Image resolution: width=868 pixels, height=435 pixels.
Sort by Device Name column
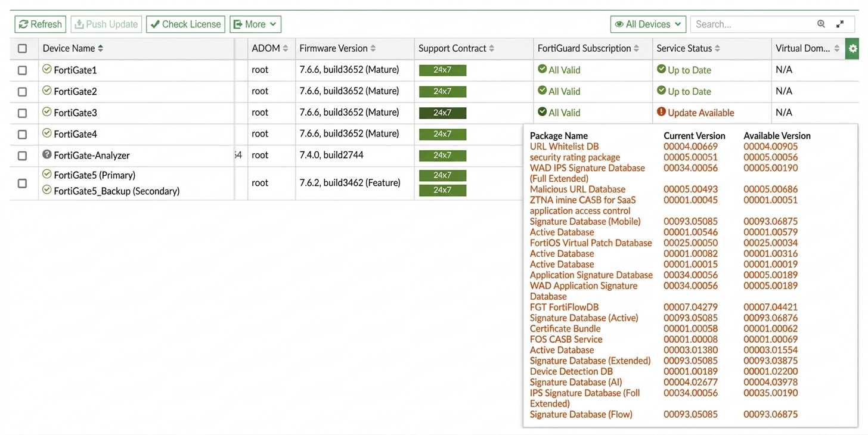click(x=73, y=48)
